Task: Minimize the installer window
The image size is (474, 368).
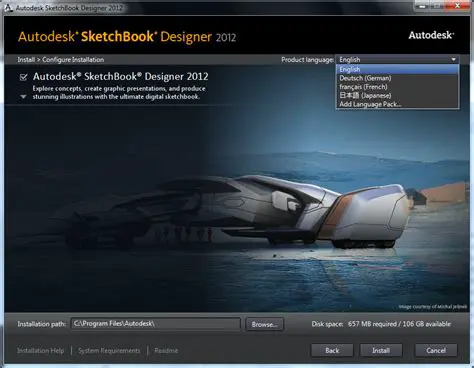Action: 423,6
